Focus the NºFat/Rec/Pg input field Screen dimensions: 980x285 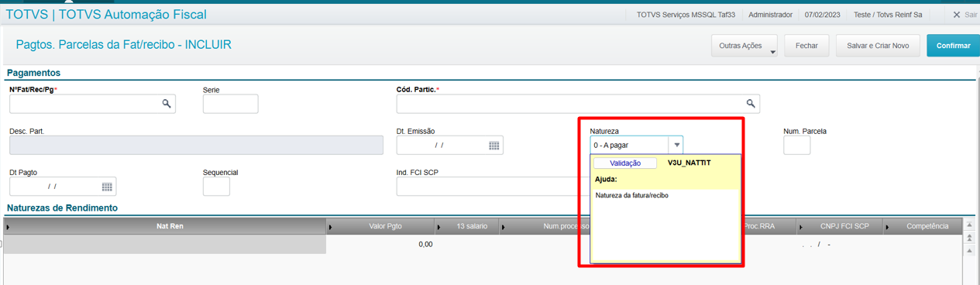[92, 103]
